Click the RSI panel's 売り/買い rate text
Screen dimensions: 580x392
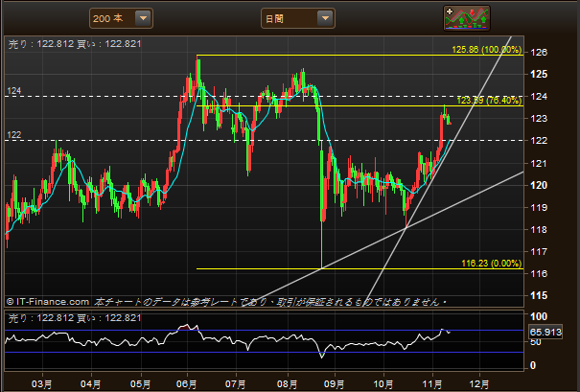75,318
